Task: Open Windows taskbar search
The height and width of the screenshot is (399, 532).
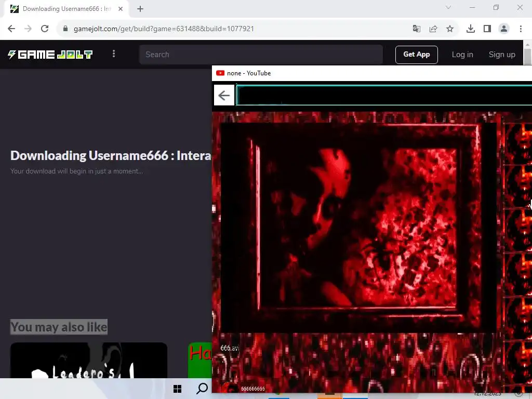Action: (x=202, y=389)
